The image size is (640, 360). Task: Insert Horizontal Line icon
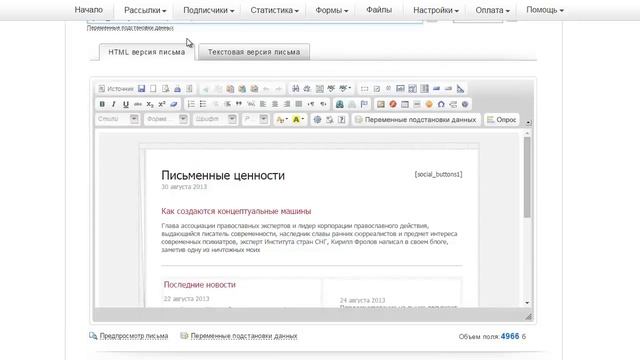pos(417,104)
